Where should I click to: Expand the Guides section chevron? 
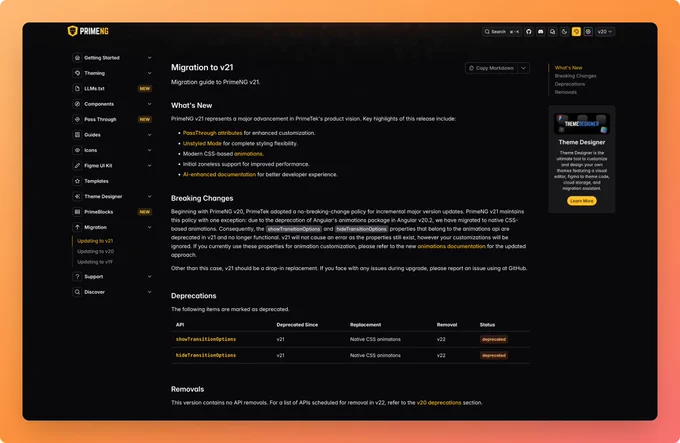coord(149,135)
